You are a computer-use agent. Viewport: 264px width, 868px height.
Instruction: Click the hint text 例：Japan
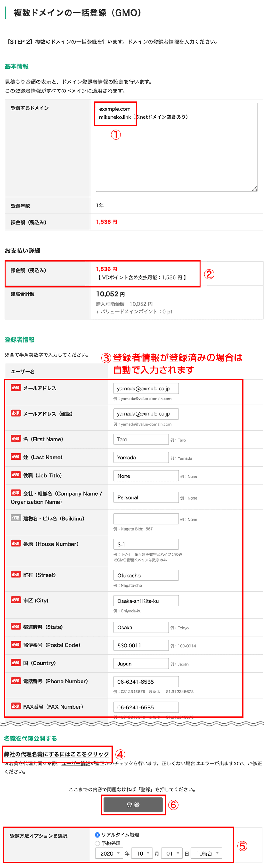(179, 664)
